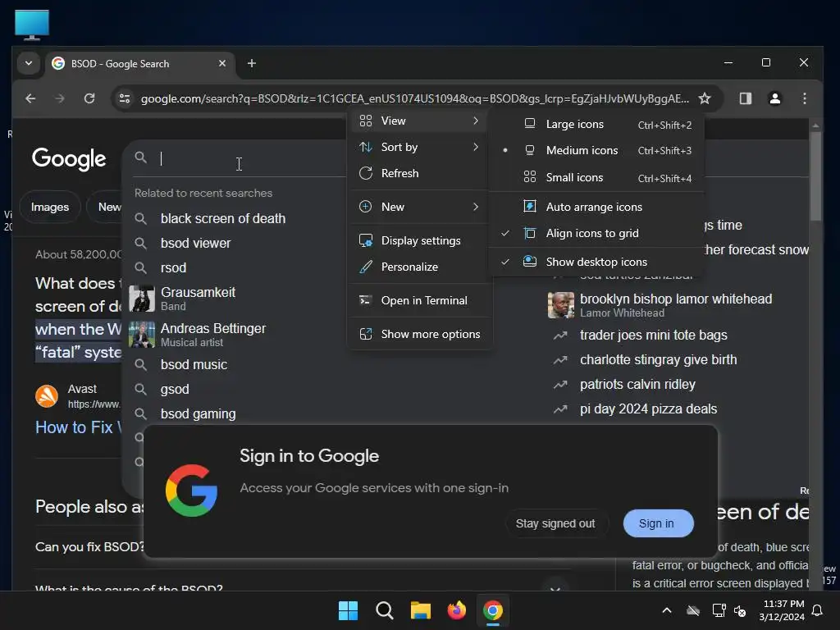Expand question Can you fix BSOD?

[x=89, y=547]
